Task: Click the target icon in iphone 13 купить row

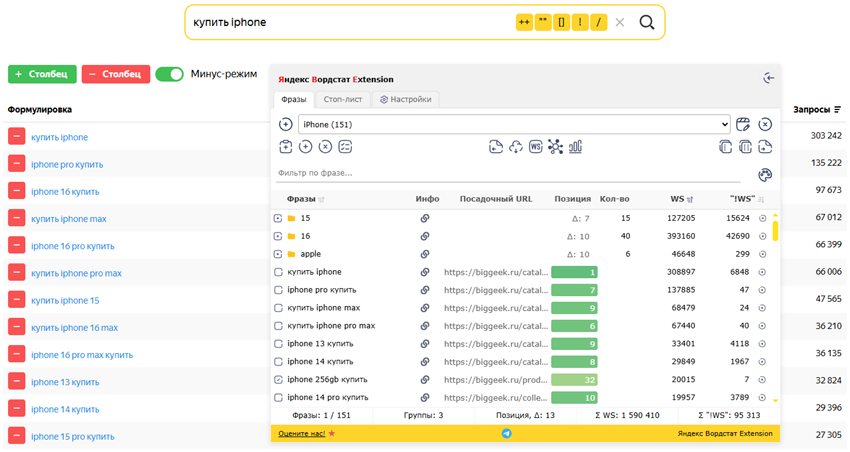Action: coord(762,344)
